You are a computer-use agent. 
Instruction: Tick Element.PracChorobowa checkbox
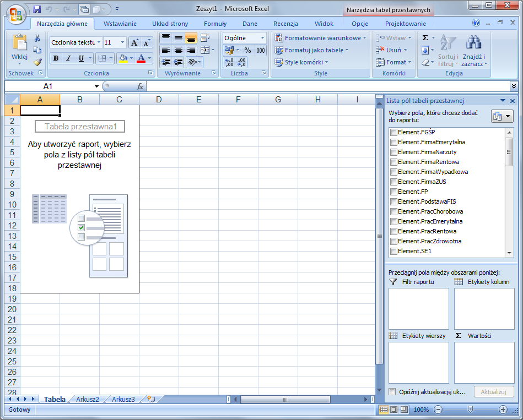pos(393,212)
